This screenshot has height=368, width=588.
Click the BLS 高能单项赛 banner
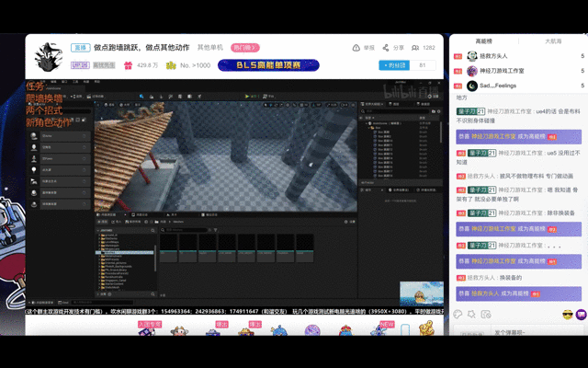268,65
